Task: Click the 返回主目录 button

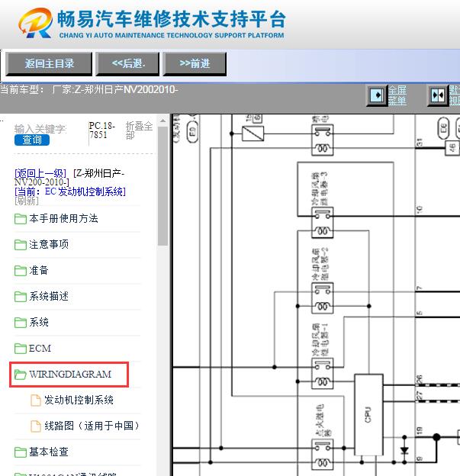Action: tap(49, 64)
